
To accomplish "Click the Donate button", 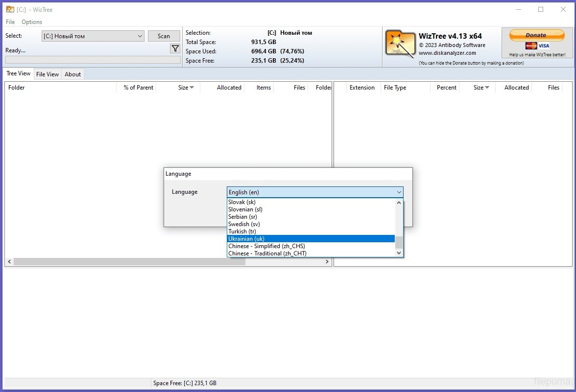I will click(536, 35).
